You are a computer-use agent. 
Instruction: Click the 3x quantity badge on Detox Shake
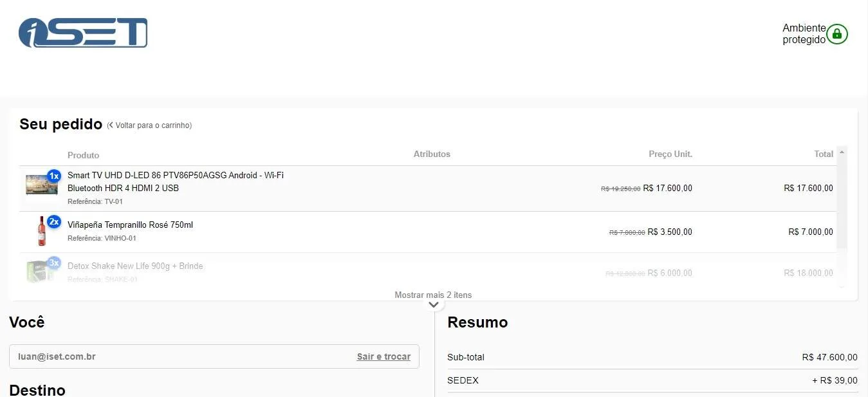click(x=54, y=263)
